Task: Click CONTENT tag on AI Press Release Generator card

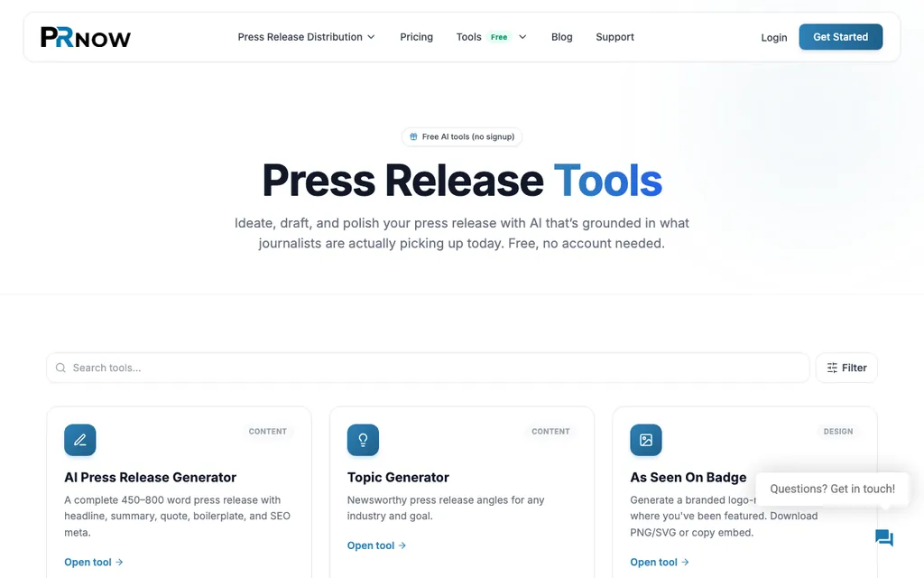Action: (x=267, y=432)
